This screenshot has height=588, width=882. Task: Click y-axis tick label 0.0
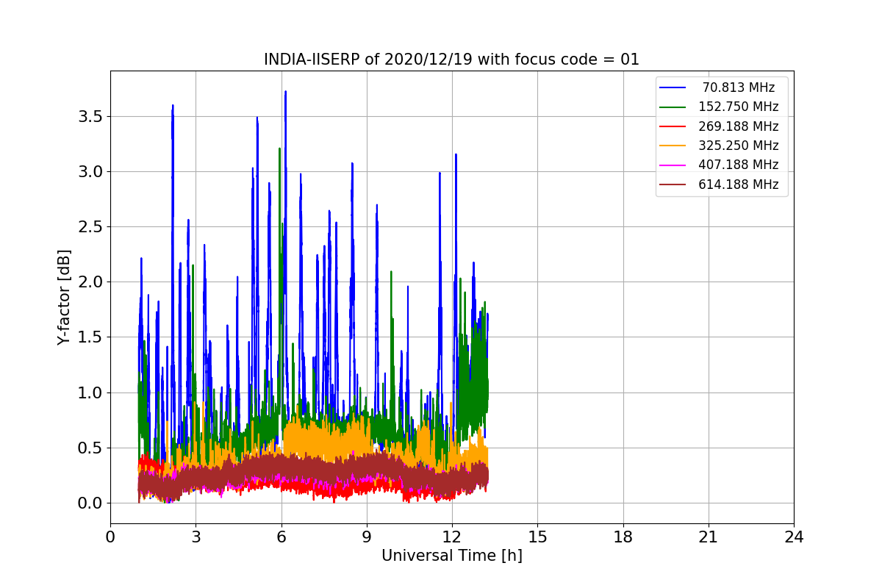(x=90, y=503)
